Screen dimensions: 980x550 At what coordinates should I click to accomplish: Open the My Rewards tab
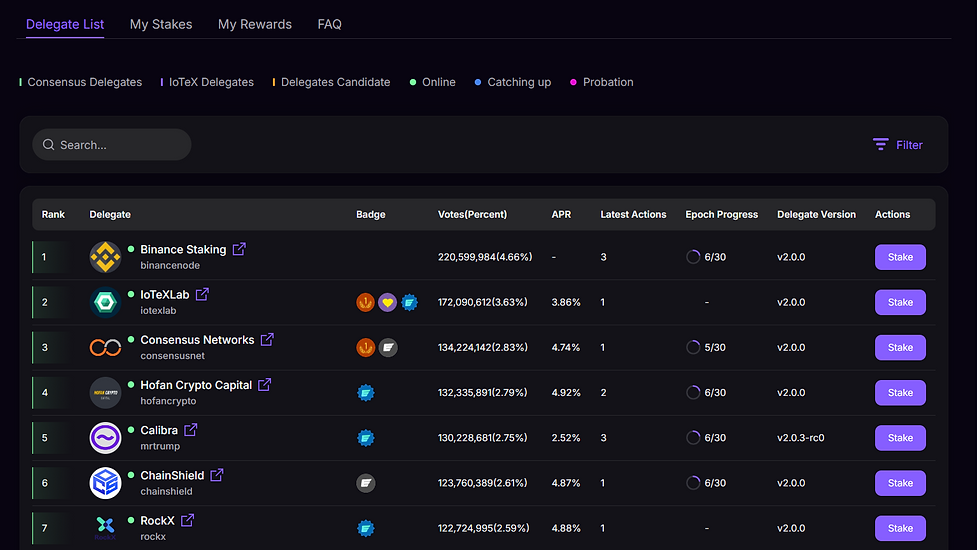(x=255, y=24)
